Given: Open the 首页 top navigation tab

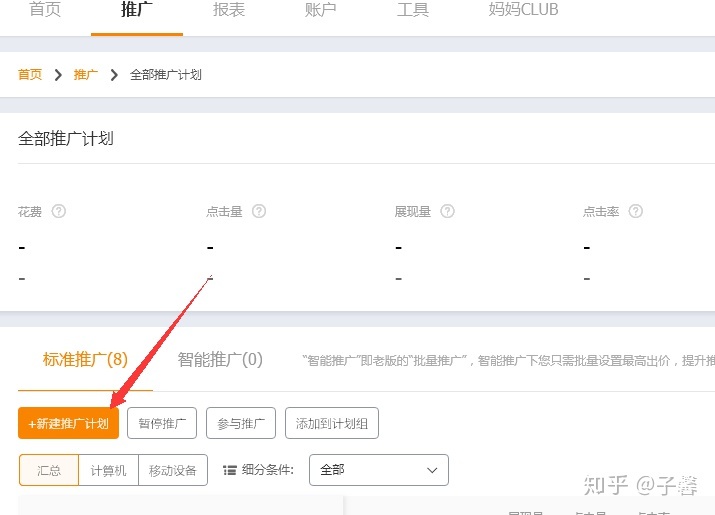Looking at the screenshot, I should pos(45,9).
